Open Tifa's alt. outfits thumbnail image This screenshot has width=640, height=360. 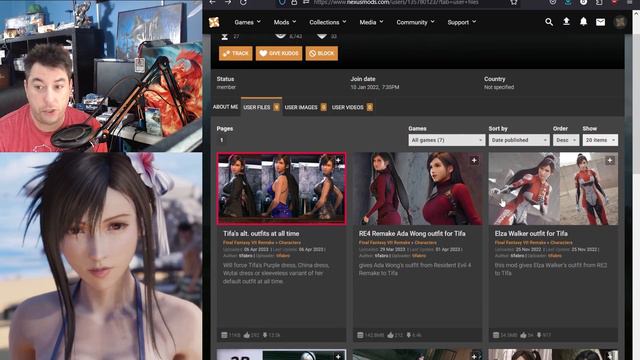(x=281, y=189)
